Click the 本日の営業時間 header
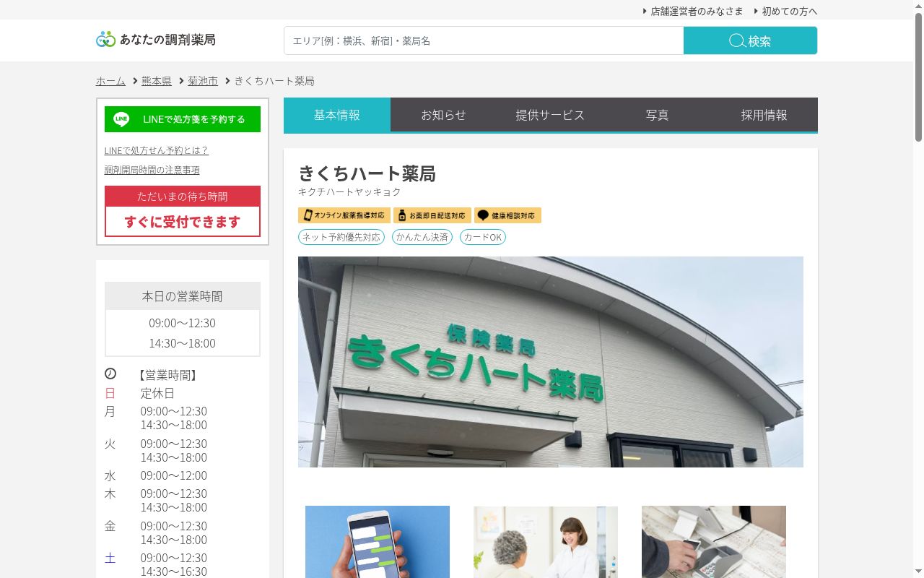 click(183, 296)
